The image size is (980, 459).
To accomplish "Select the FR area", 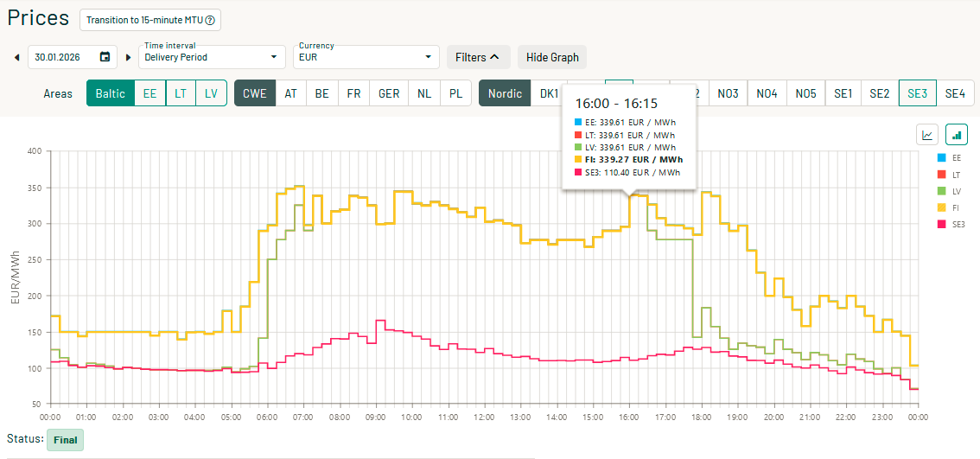I will pos(353,94).
